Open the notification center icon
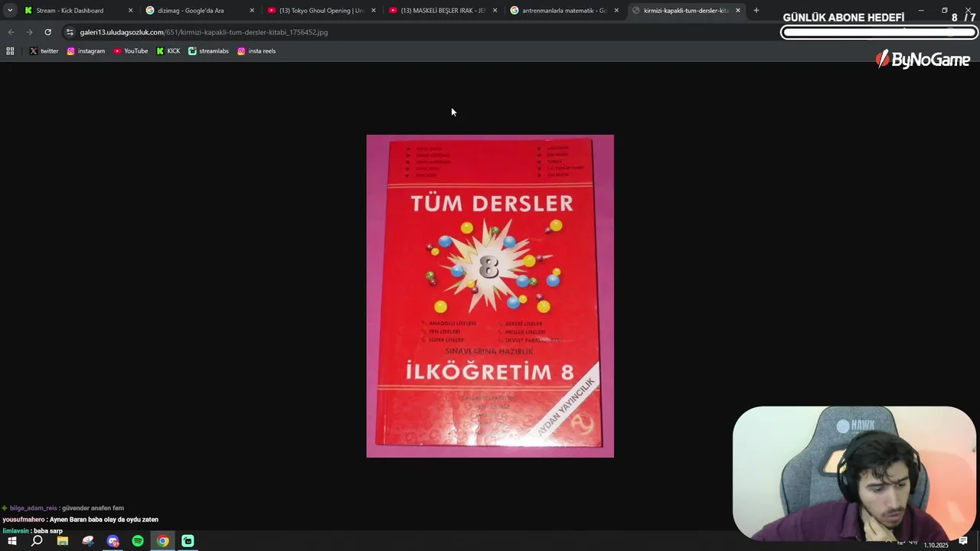 point(963,542)
